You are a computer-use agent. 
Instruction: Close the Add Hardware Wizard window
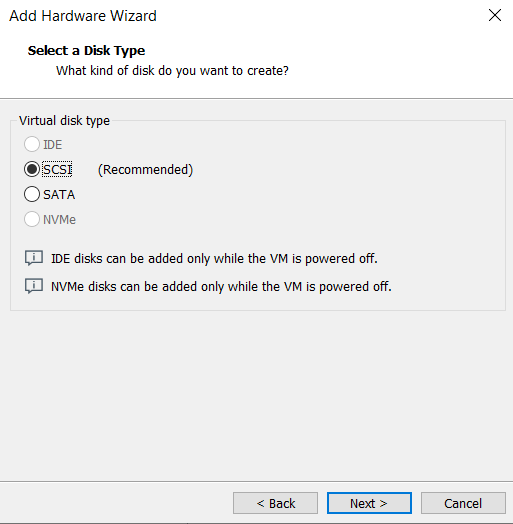click(x=495, y=15)
